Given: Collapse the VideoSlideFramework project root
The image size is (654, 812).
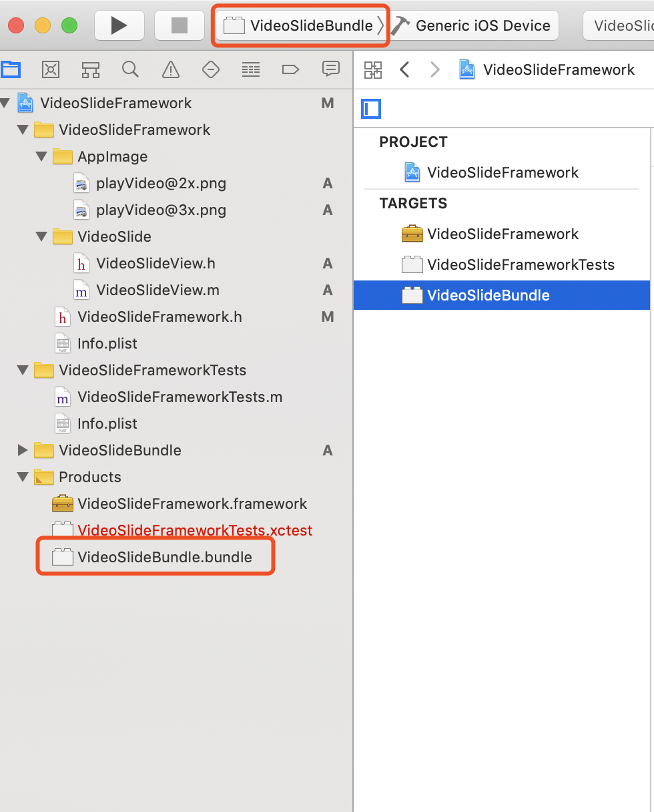Looking at the screenshot, I should coord(5,103).
